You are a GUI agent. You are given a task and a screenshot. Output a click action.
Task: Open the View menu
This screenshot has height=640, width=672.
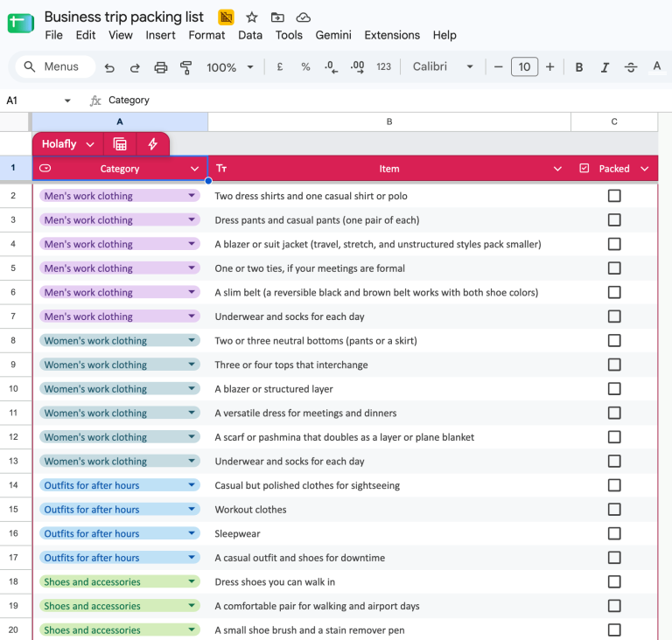(121, 35)
